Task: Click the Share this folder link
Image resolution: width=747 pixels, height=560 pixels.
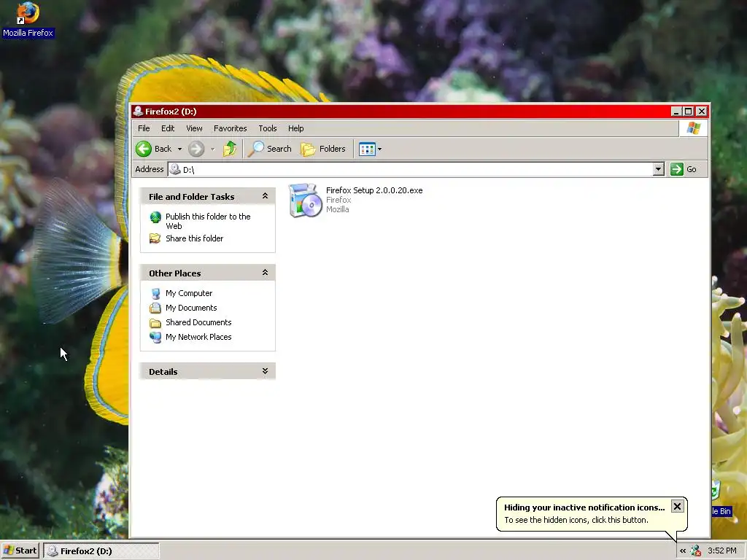Action: click(x=194, y=238)
